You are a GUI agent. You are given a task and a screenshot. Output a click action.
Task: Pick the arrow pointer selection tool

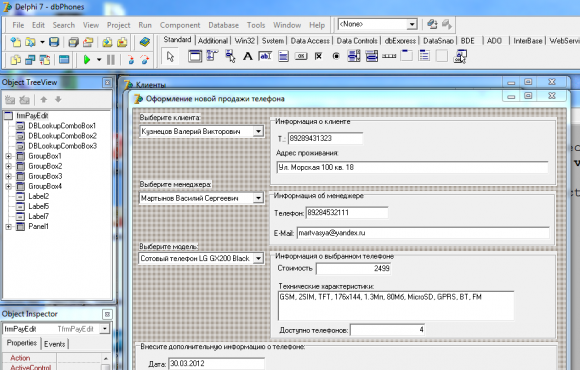pyautogui.click(x=170, y=57)
